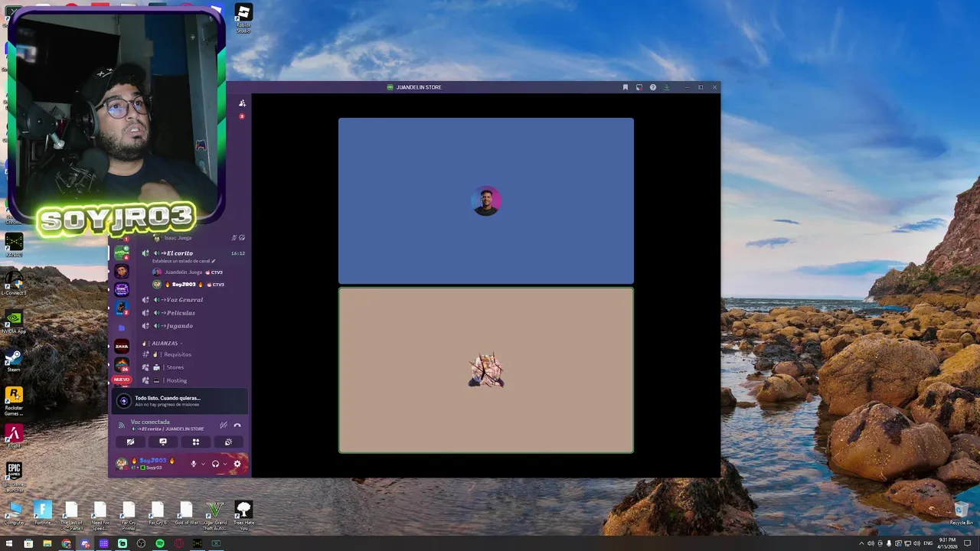Open microphone input options chevron
980x551 pixels.
[x=203, y=464]
